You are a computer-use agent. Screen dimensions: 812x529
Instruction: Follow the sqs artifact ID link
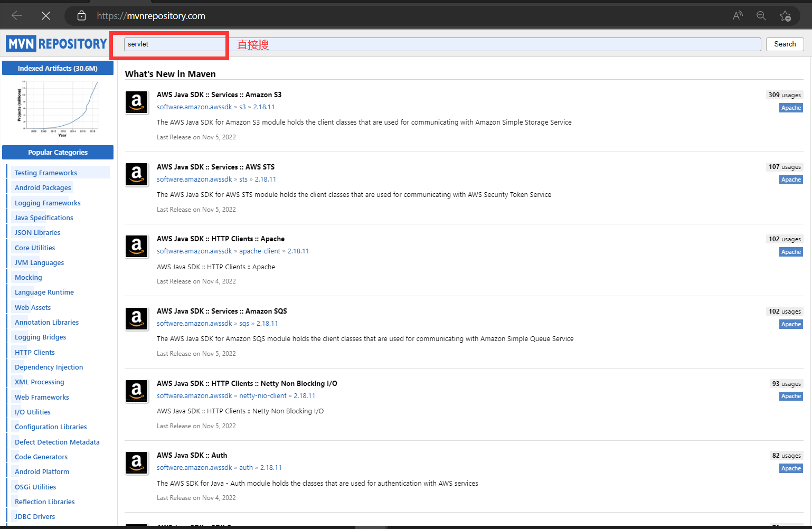click(244, 323)
